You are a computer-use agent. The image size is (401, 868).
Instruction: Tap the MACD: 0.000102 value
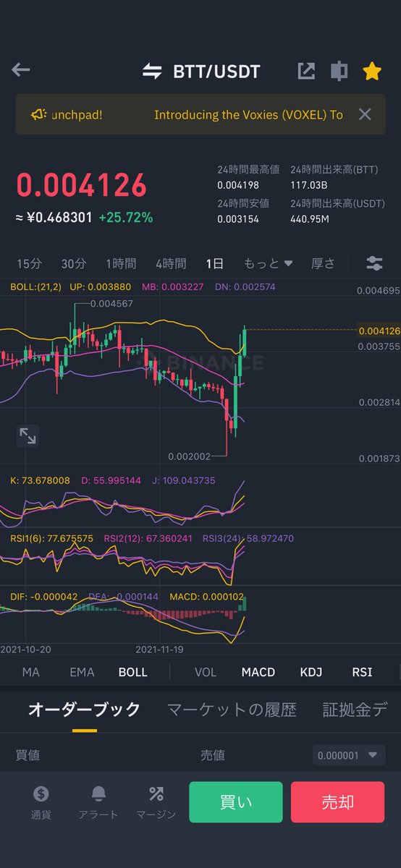point(206,597)
